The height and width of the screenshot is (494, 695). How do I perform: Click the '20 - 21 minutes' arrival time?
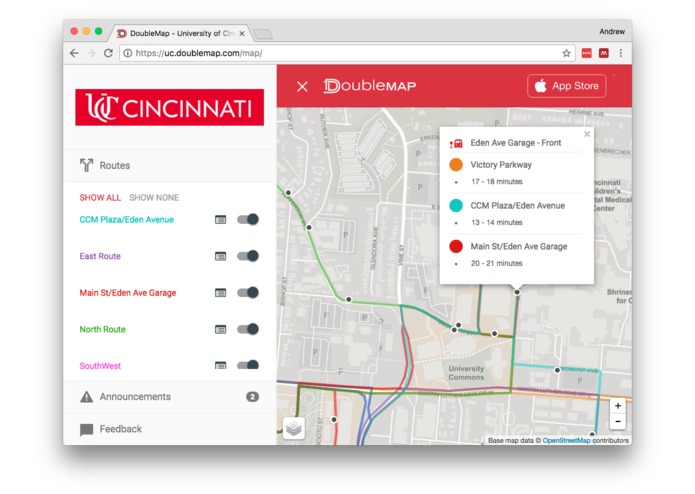[x=496, y=263]
